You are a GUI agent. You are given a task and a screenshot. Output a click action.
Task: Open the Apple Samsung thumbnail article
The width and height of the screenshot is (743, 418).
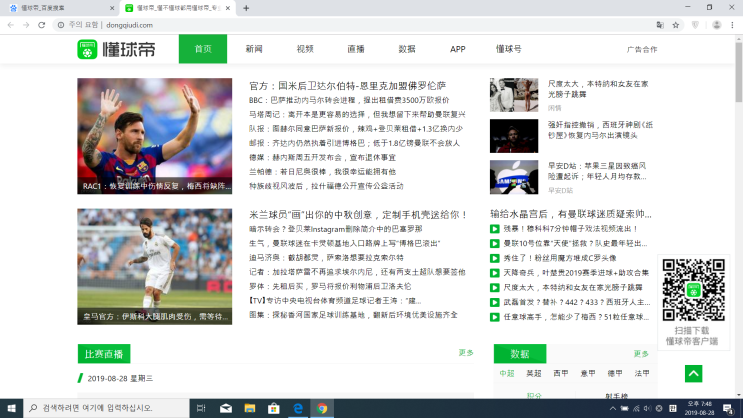[514, 177]
